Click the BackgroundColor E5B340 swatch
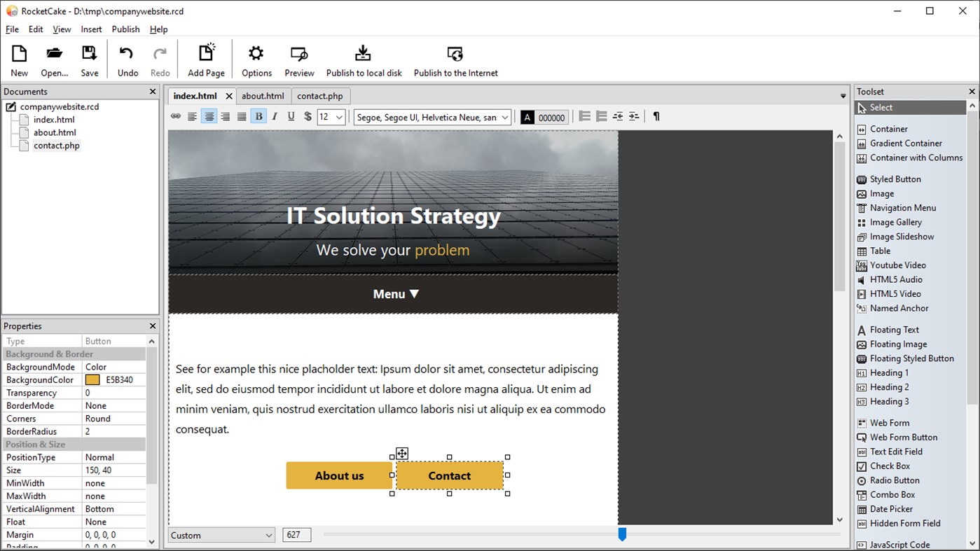Screen dimensions: 980x551 point(92,380)
